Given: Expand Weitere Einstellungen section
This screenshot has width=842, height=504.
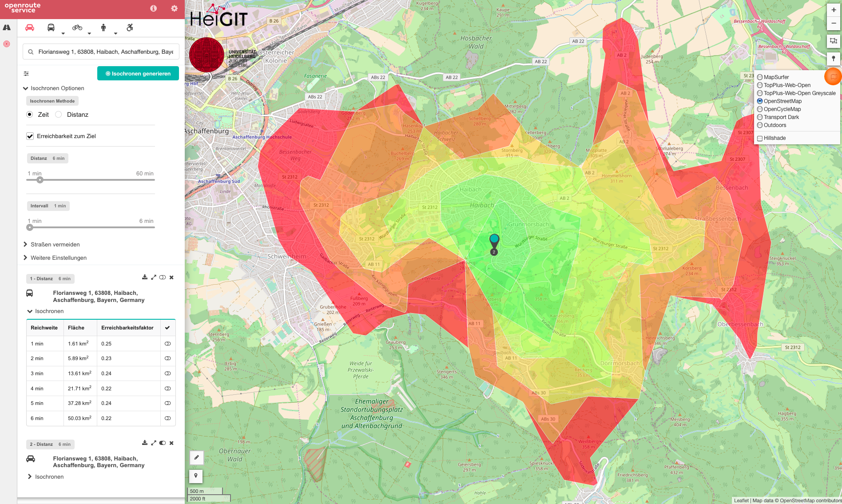Looking at the screenshot, I should point(58,258).
